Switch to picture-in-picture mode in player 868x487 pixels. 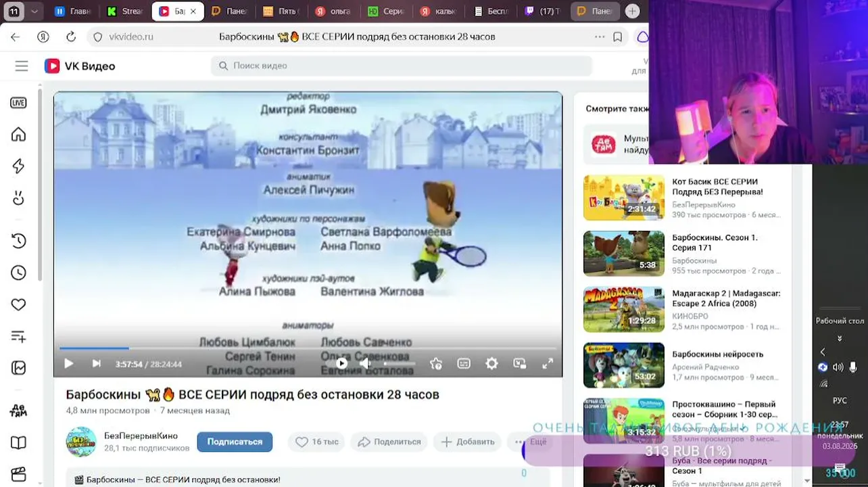tap(519, 364)
